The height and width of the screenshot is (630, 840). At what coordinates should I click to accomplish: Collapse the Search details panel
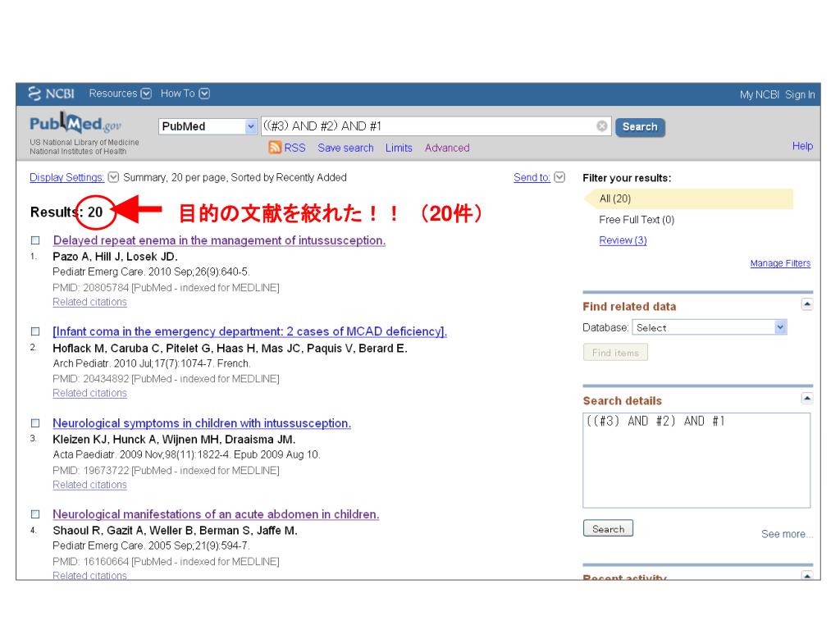tap(807, 398)
